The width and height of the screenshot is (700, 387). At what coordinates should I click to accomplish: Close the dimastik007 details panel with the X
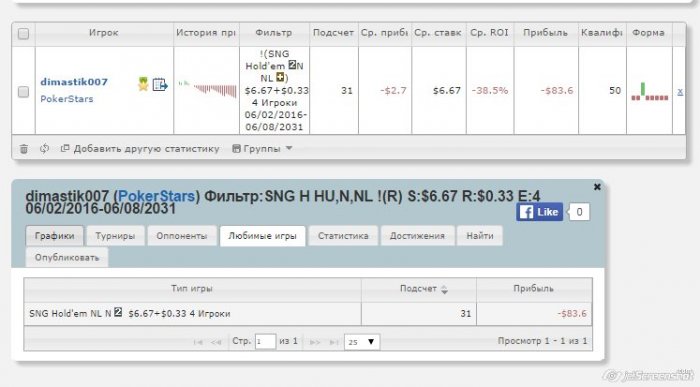[597, 187]
